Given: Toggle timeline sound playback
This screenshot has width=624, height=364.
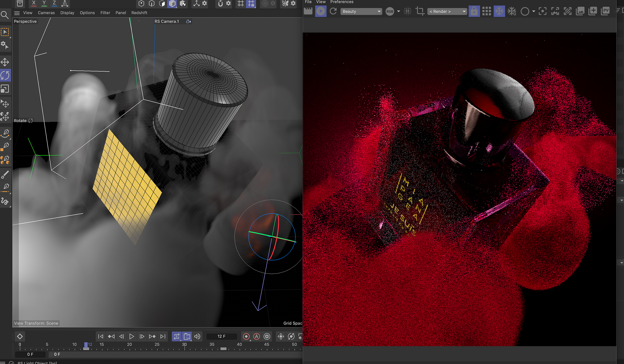Looking at the screenshot, I should click(x=197, y=336).
